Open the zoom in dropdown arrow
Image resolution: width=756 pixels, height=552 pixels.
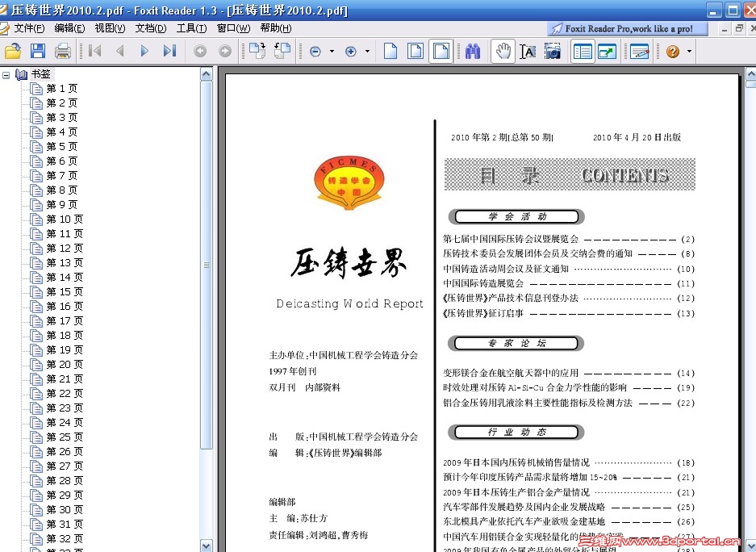tap(367, 51)
